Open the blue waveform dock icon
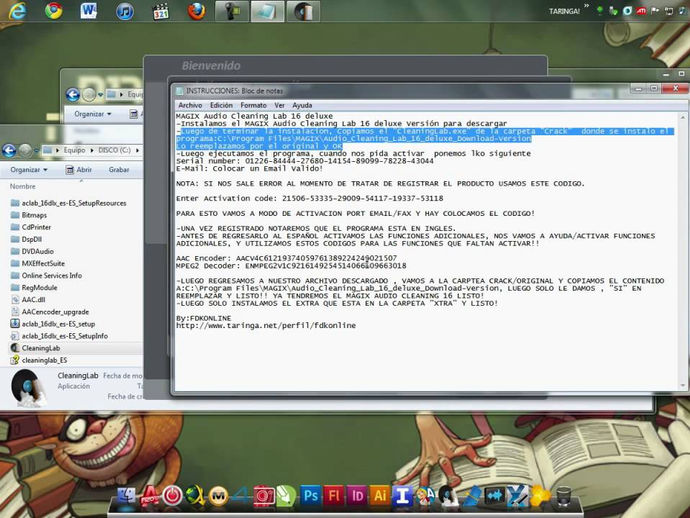This screenshot has height=518, width=690. [495, 496]
